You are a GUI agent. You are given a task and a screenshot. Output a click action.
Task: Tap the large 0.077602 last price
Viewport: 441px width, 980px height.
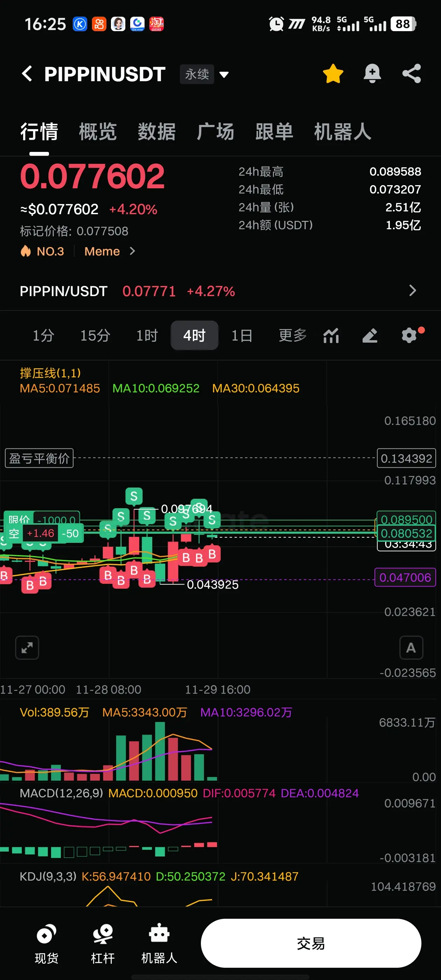[92, 176]
